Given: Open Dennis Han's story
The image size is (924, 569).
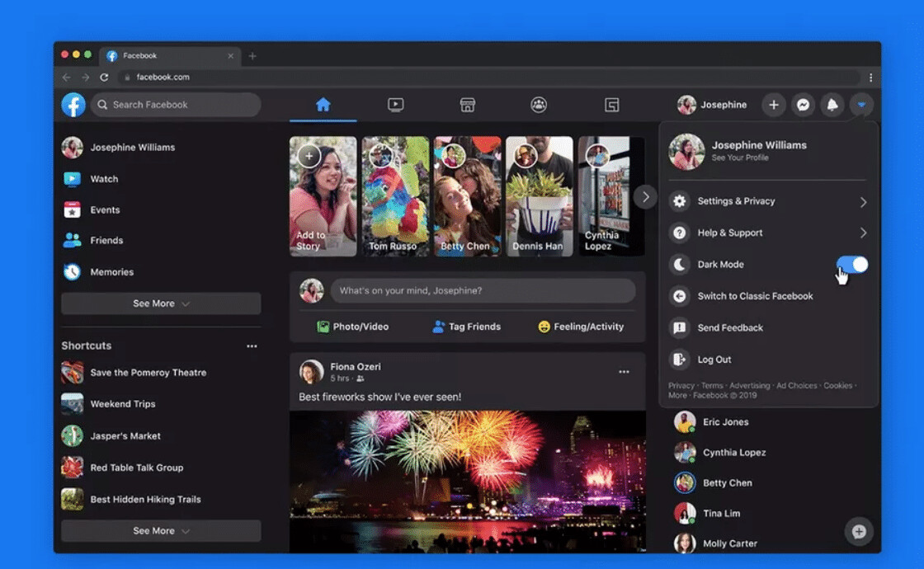Looking at the screenshot, I should click(x=540, y=197).
